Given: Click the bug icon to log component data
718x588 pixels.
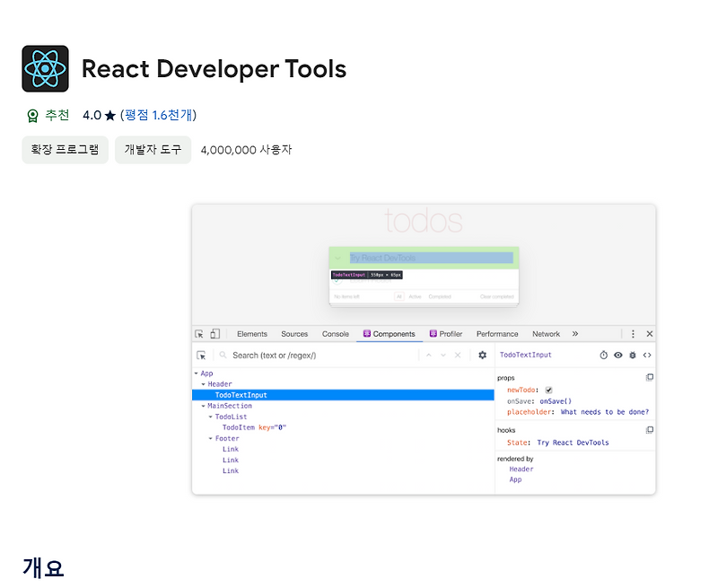Looking at the screenshot, I should click(x=633, y=355).
